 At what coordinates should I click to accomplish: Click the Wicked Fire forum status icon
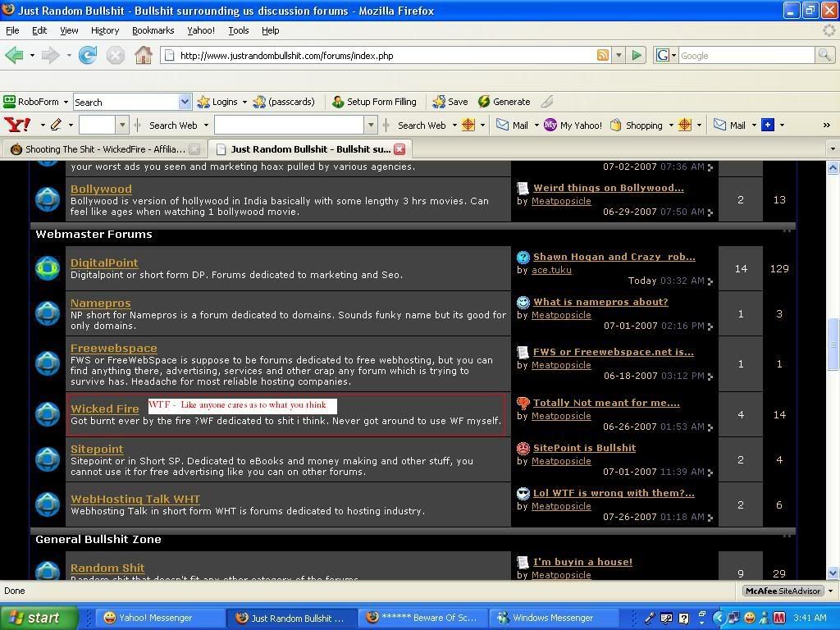[48, 414]
